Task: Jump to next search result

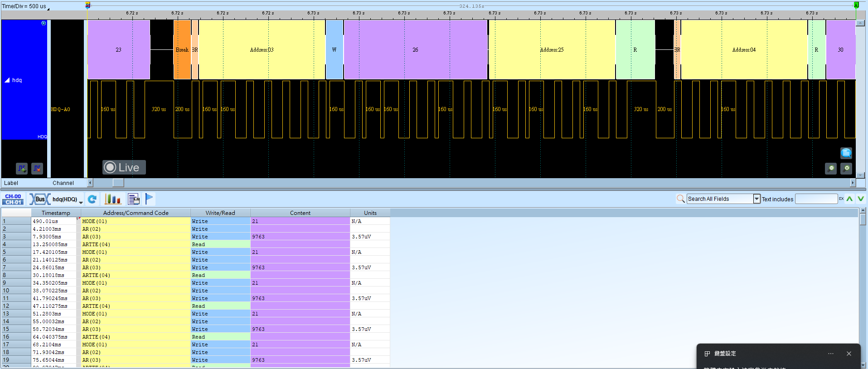Action: (861, 199)
